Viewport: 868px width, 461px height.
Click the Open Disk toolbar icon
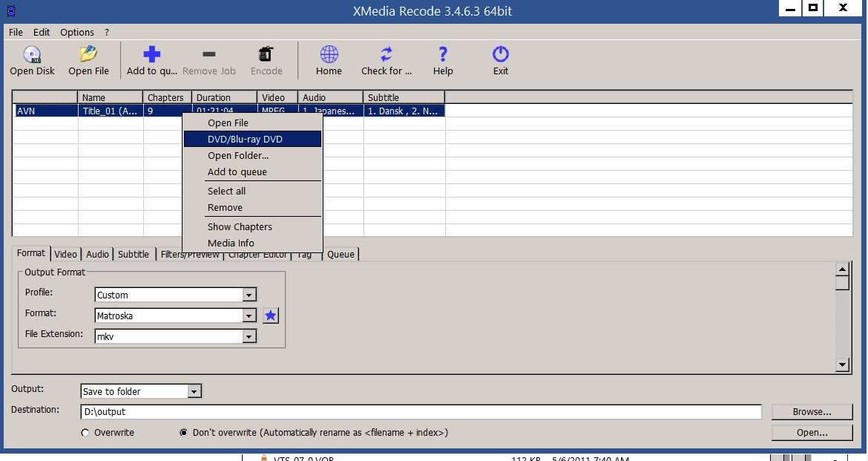pyautogui.click(x=32, y=54)
